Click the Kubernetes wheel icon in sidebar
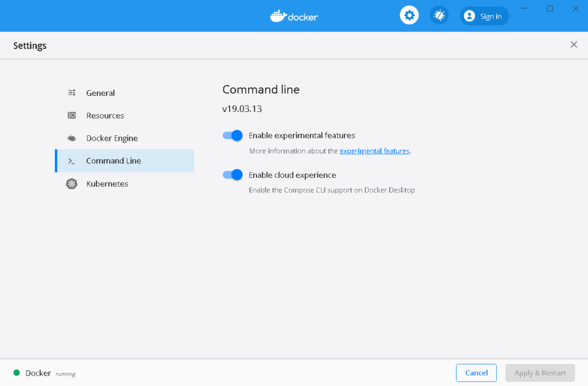This screenshot has height=386, width=588. 71,184
